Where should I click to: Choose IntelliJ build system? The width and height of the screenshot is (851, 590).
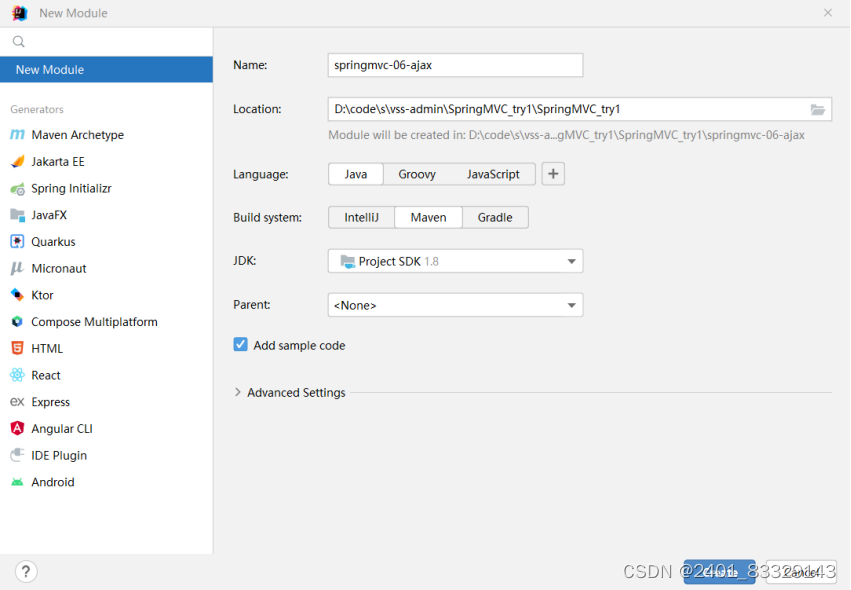click(361, 217)
